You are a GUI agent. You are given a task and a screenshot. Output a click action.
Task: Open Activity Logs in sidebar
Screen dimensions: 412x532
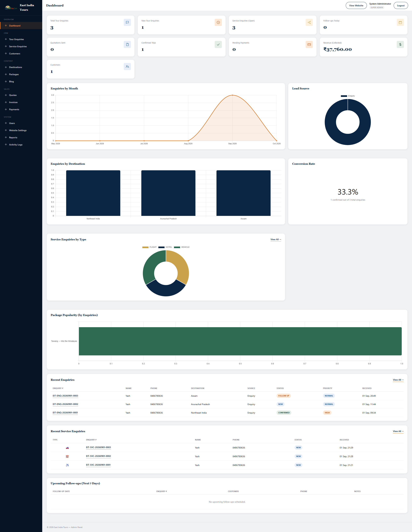pyautogui.click(x=21, y=145)
